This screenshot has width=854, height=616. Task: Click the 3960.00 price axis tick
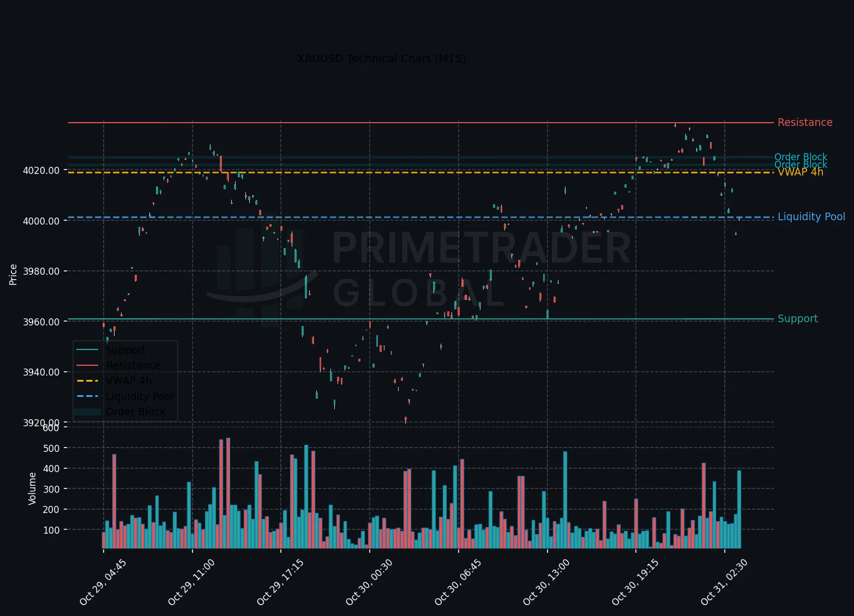pyautogui.click(x=41, y=322)
